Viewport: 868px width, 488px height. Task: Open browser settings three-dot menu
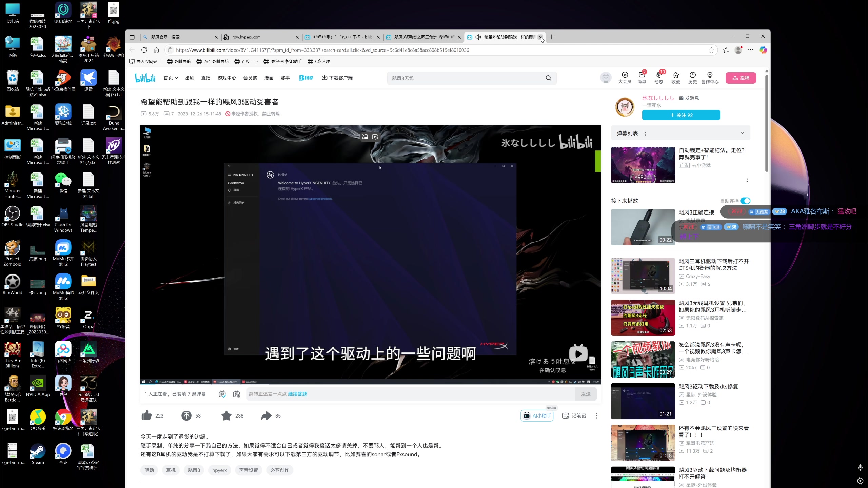(x=751, y=50)
